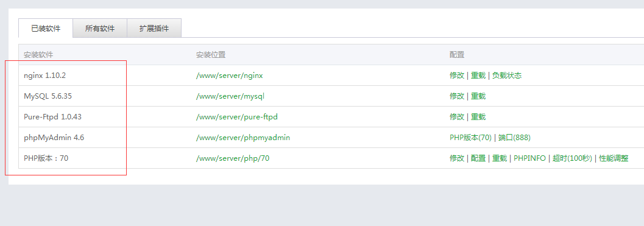Click 端口(888) for phpMyAdmin
The height and width of the screenshot is (226, 644).
(x=514, y=138)
